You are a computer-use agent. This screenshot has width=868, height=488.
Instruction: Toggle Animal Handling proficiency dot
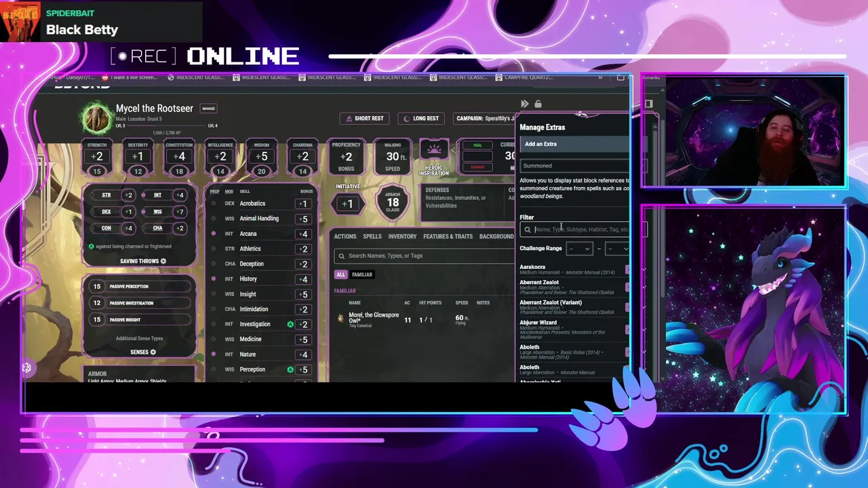point(214,218)
